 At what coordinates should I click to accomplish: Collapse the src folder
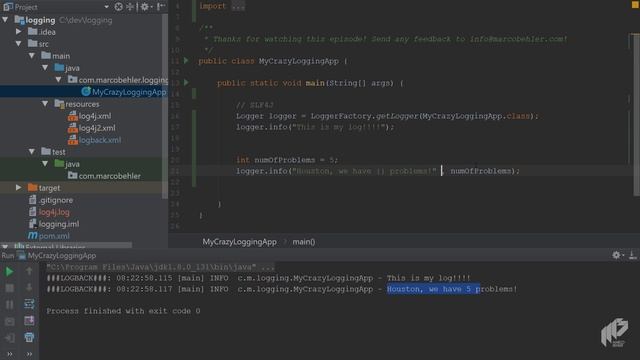click(18, 43)
